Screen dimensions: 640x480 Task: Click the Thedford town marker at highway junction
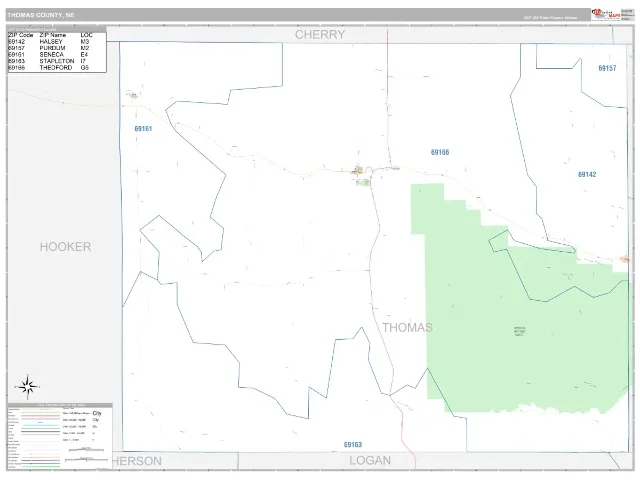click(x=358, y=170)
